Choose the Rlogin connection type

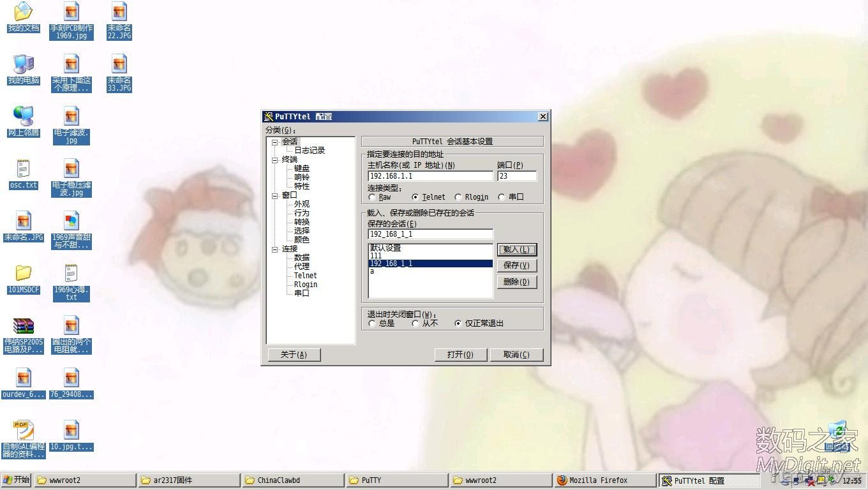458,197
